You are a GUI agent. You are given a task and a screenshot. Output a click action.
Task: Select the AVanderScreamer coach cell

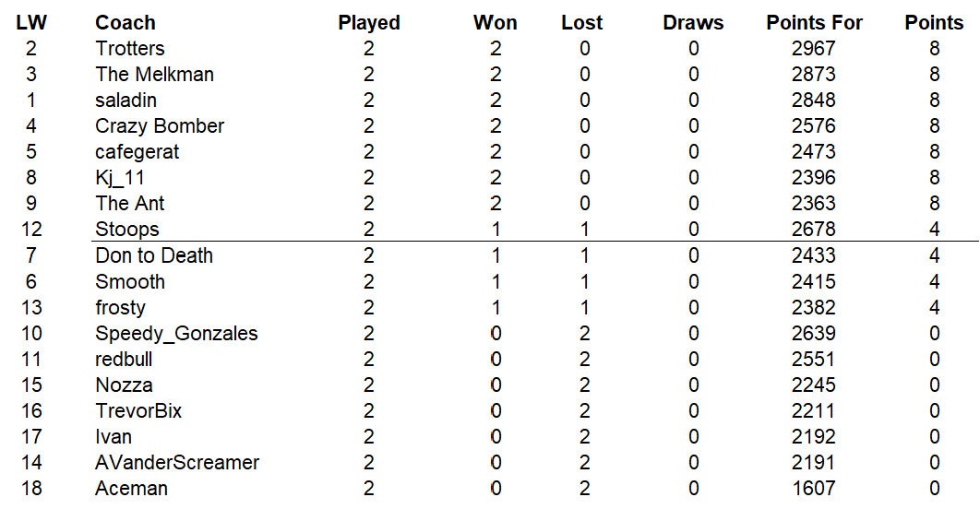[177, 462]
